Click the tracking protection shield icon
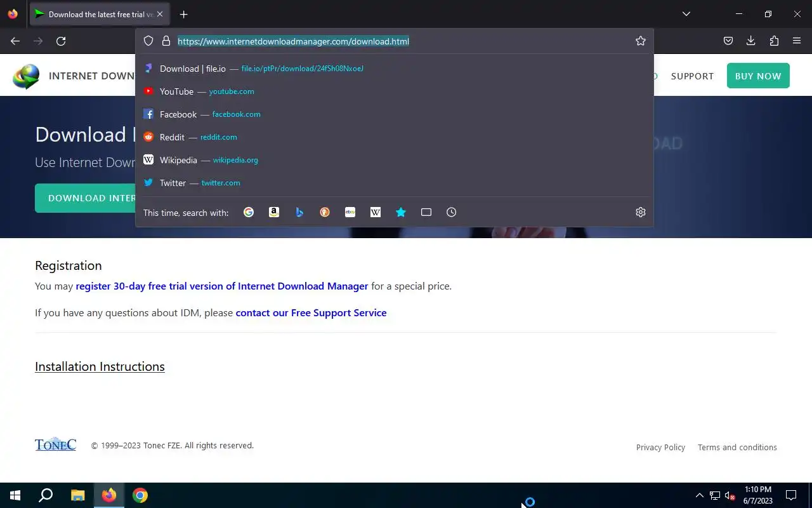The height and width of the screenshot is (508, 812). click(x=148, y=41)
